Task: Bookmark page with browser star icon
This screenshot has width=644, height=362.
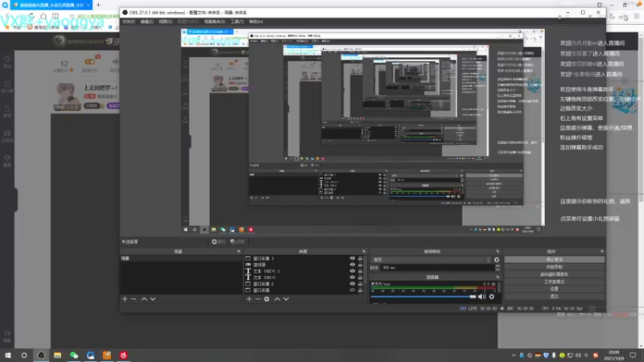Action: 72,16
